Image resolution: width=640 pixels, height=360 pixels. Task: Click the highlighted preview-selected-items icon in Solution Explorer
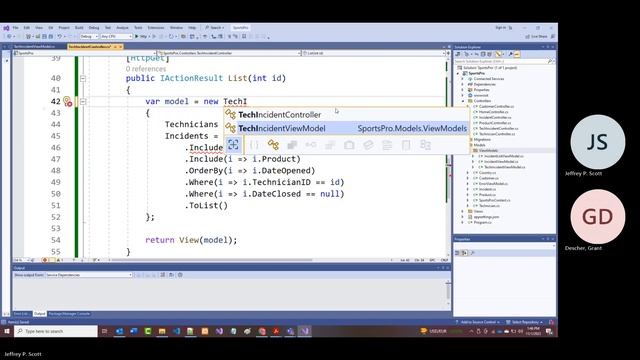[x=517, y=54]
